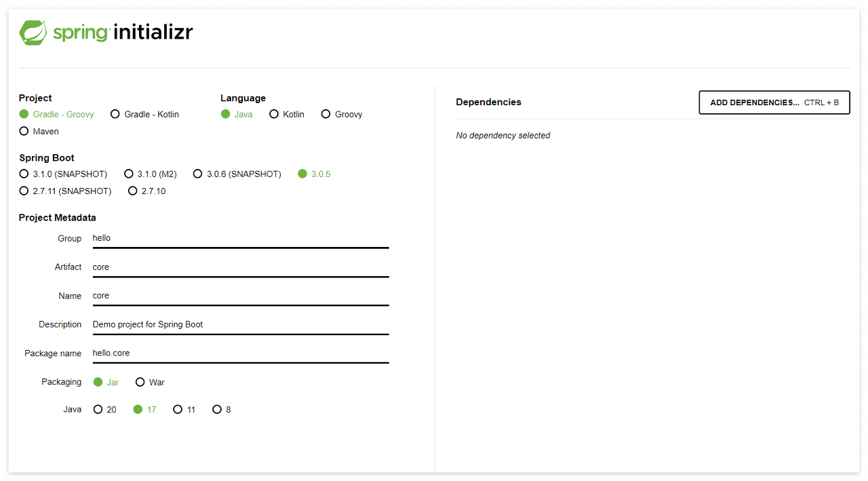This screenshot has height=481, width=868.
Task: Select Spring Boot 3.1.0 (M2)
Action: 151,174
